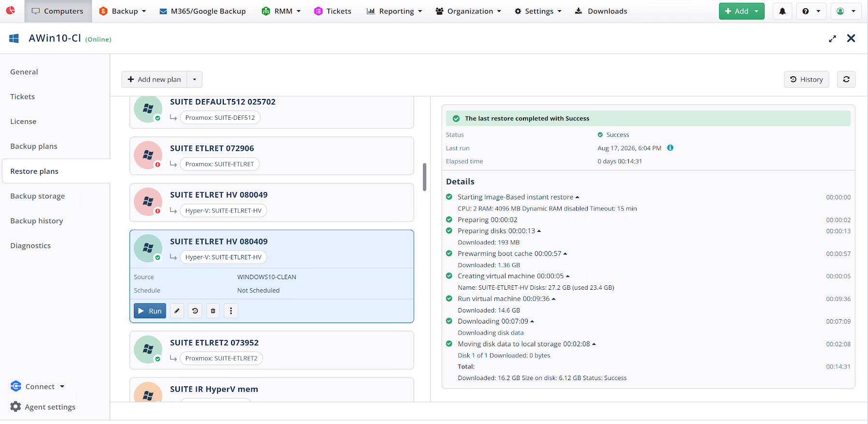The width and height of the screenshot is (868, 424).
Task: Open plan history using the clock-arrow icon
Action: (x=195, y=311)
